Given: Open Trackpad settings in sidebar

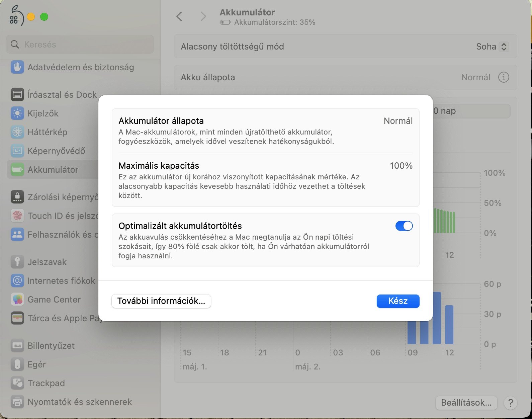Looking at the screenshot, I should coord(46,383).
